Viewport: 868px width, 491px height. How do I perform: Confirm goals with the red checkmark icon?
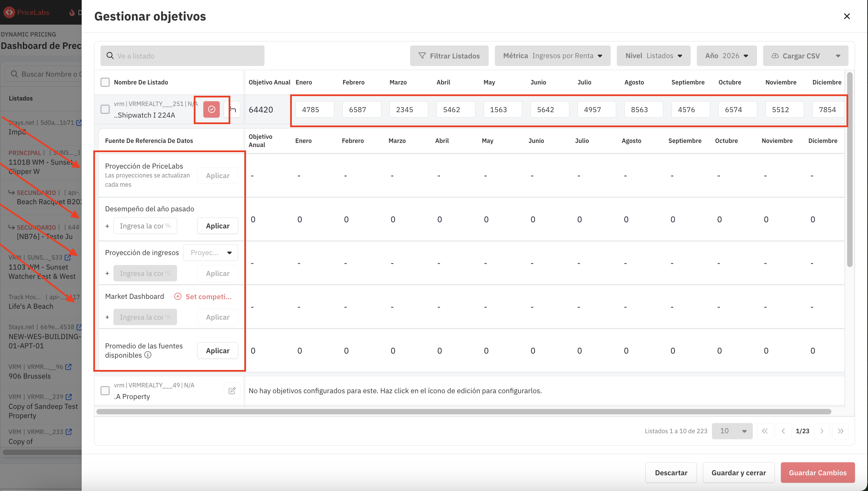212,109
